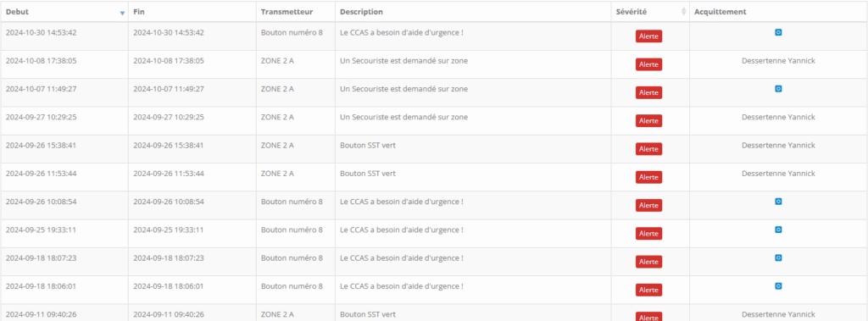Image resolution: width=868 pixels, height=321 pixels.
Task: Acknowledge the 2024-09-18 18:07:23 alert
Action: point(778,257)
